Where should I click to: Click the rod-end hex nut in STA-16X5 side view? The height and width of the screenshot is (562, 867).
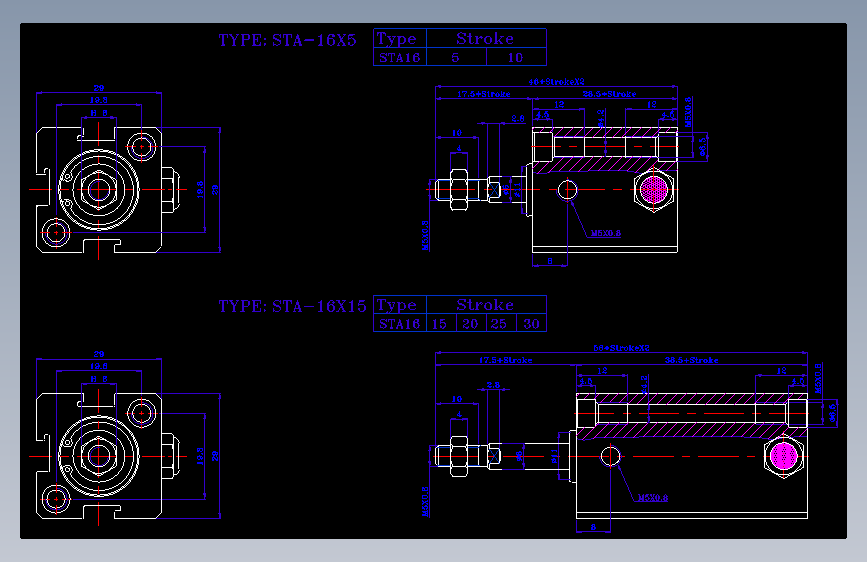(x=459, y=190)
